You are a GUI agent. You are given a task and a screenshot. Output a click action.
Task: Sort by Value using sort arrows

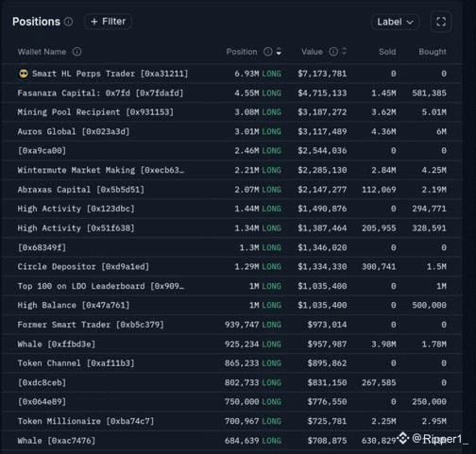tap(344, 52)
